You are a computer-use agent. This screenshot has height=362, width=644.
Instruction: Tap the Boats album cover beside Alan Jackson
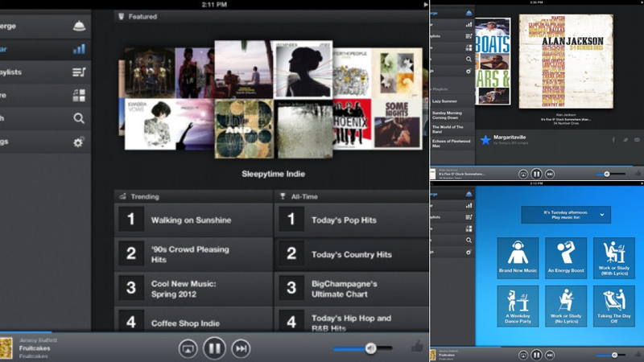493,61
